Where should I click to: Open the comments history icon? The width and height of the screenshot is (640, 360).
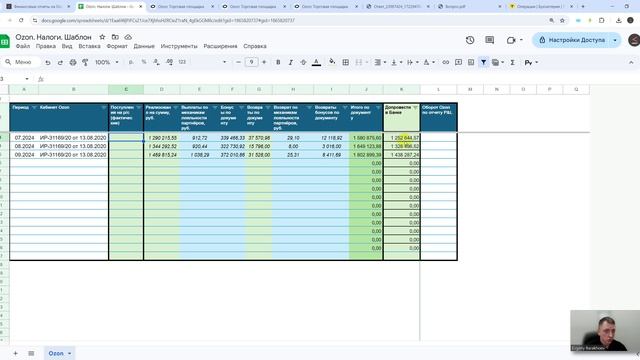coord(489,40)
